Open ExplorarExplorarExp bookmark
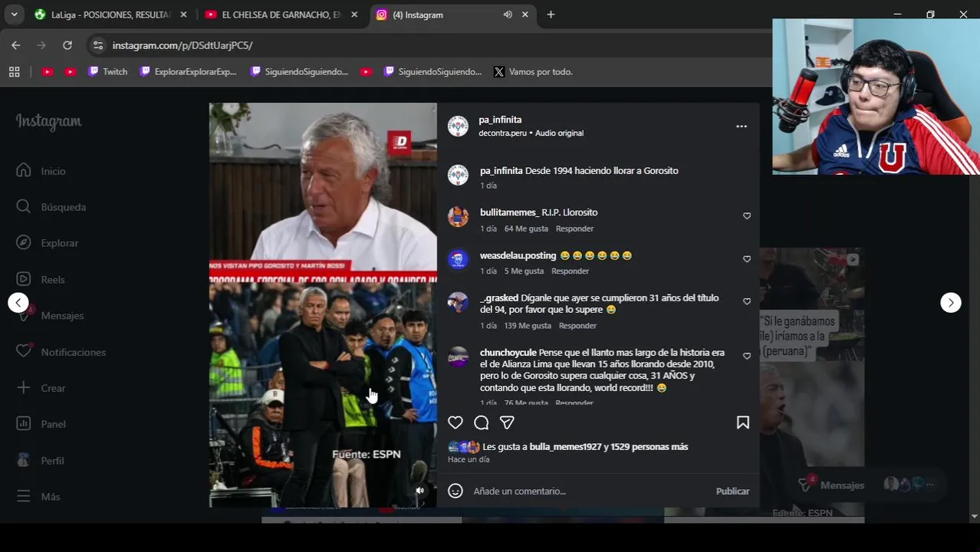 (x=188, y=72)
